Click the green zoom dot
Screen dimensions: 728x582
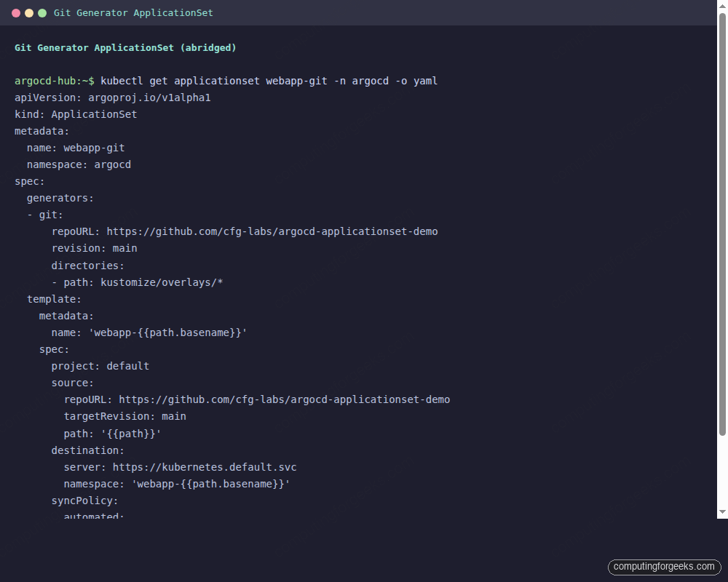click(x=42, y=12)
